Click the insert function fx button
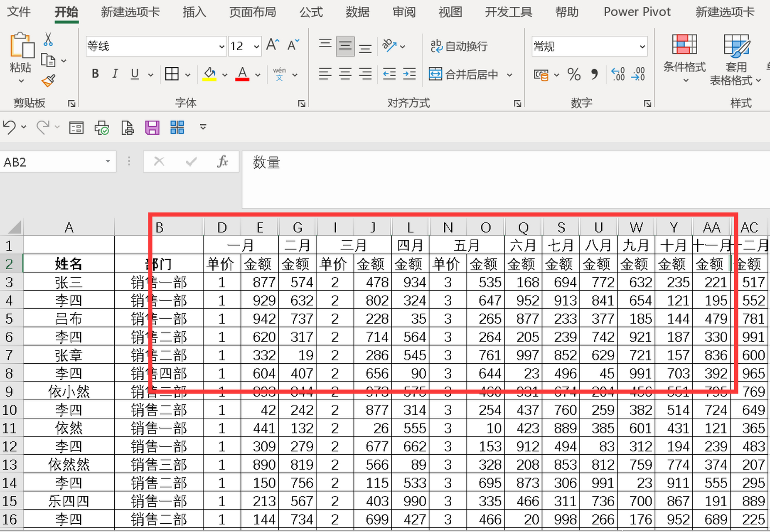This screenshot has height=532, width=770. [x=223, y=162]
